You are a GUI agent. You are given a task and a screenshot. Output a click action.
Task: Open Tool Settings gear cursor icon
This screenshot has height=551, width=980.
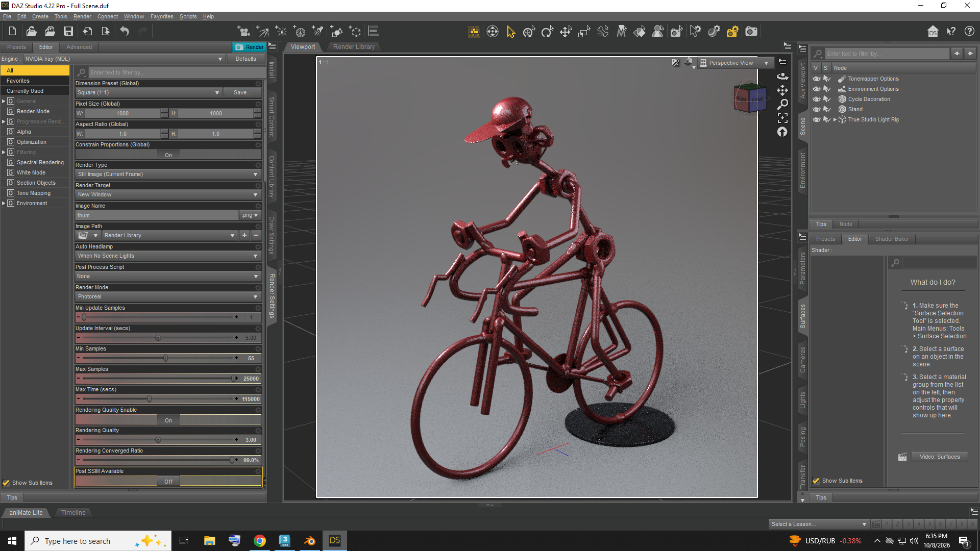pyautogui.click(x=695, y=32)
